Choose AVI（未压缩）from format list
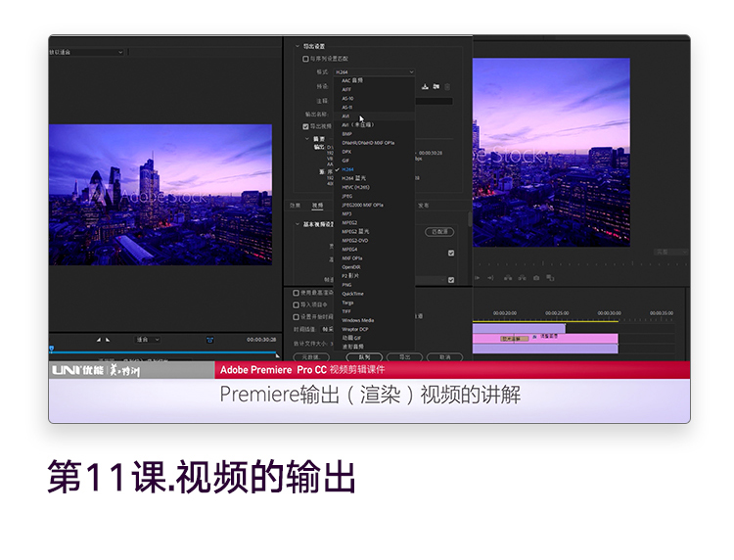Image resolution: width=734 pixels, height=560 pixels. (375, 125)
